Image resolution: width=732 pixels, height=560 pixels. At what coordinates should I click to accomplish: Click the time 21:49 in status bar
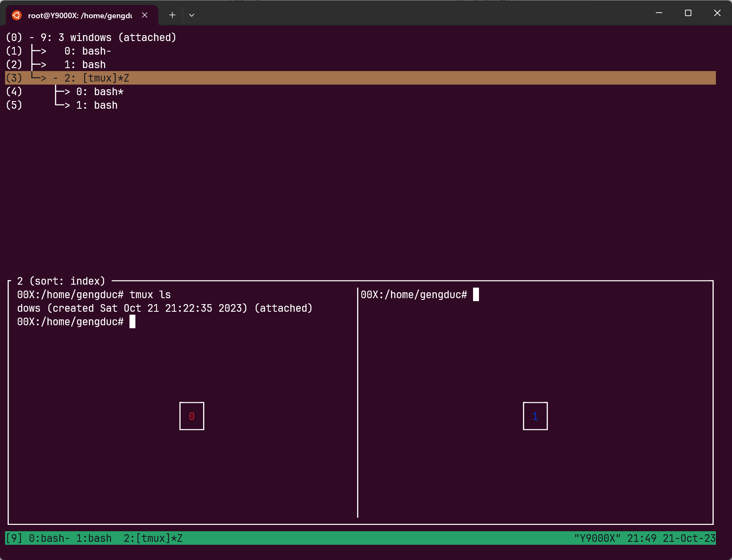click(642, 538)
